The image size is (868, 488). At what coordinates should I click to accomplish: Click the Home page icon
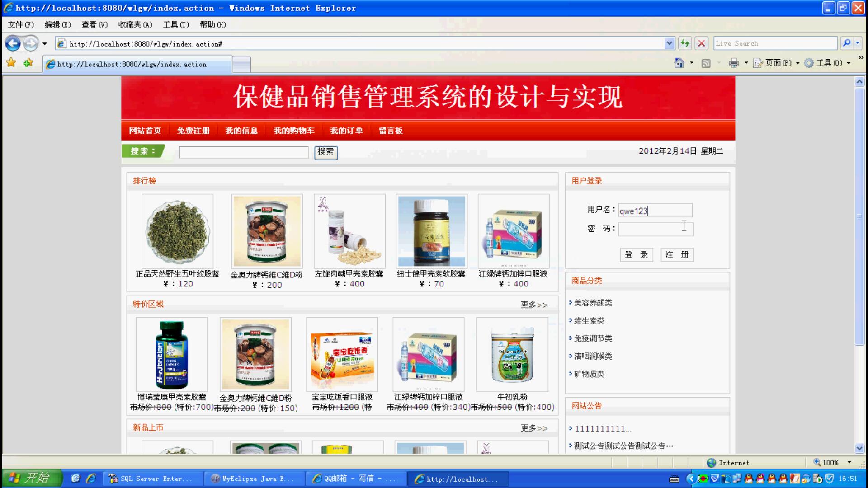[679, 63]
